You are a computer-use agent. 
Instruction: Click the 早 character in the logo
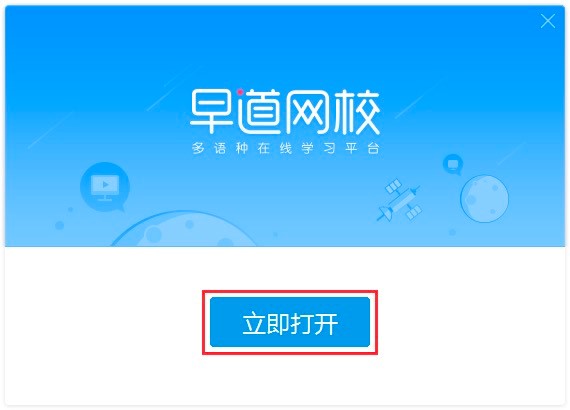(x=212, y=111)
